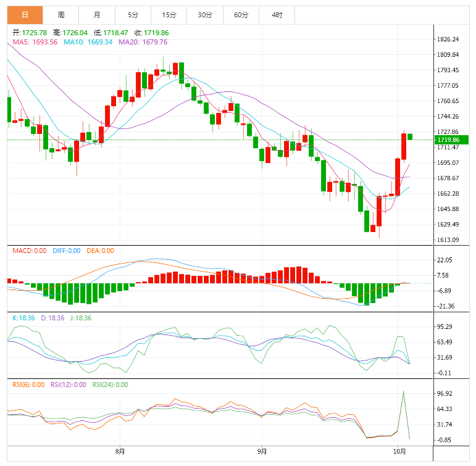
Task: Switch to the 周 weekly tab
Action: tap(61, 15)
